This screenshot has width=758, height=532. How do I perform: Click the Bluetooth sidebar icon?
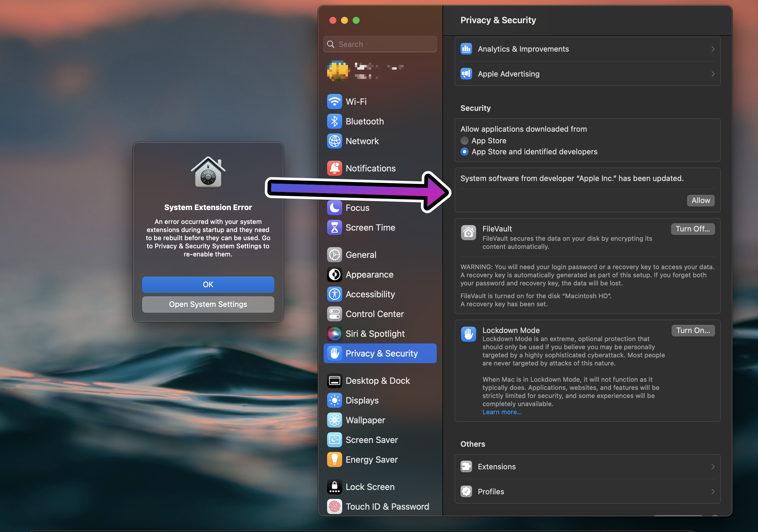334,121
